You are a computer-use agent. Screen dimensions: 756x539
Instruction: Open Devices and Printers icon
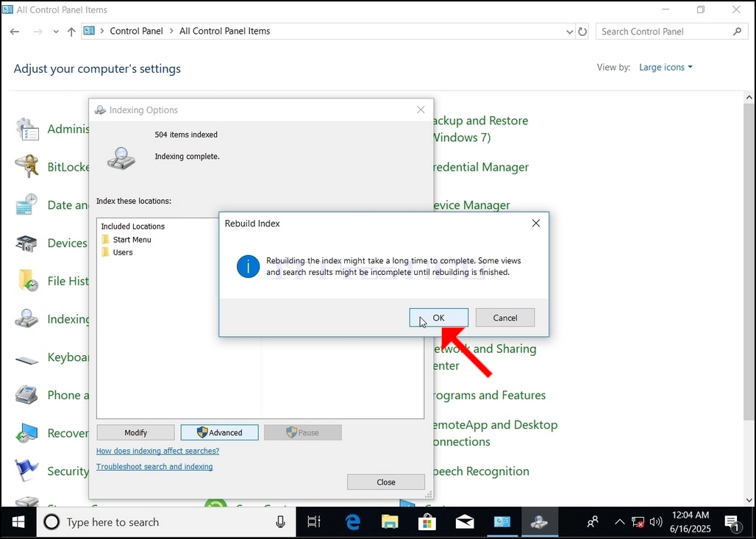coord(27,243)
